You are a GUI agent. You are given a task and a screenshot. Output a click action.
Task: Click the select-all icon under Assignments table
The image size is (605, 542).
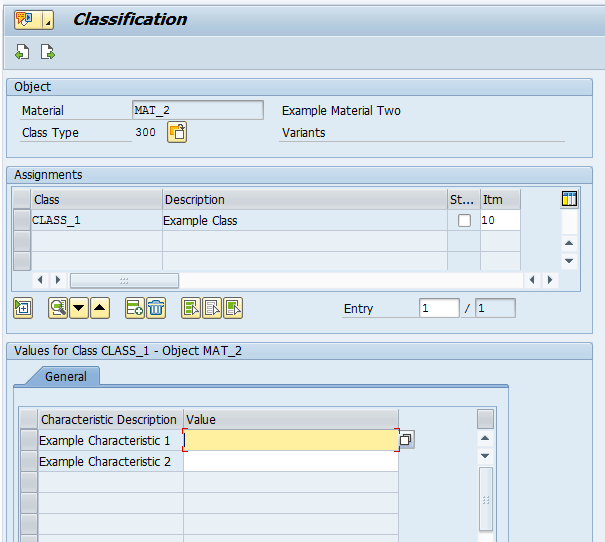(x=23, y=308)
